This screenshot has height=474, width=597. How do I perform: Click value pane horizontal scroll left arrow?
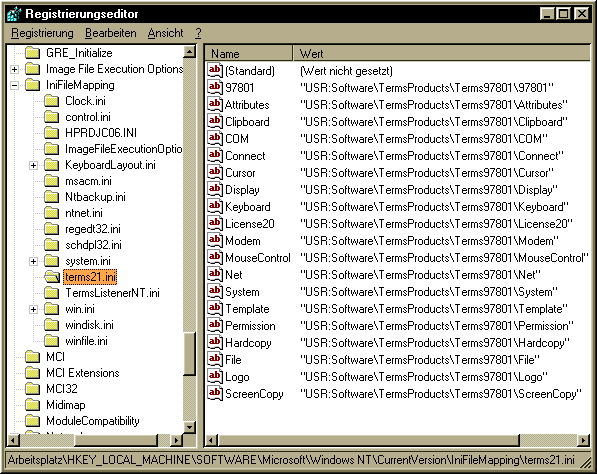point(211,440)
